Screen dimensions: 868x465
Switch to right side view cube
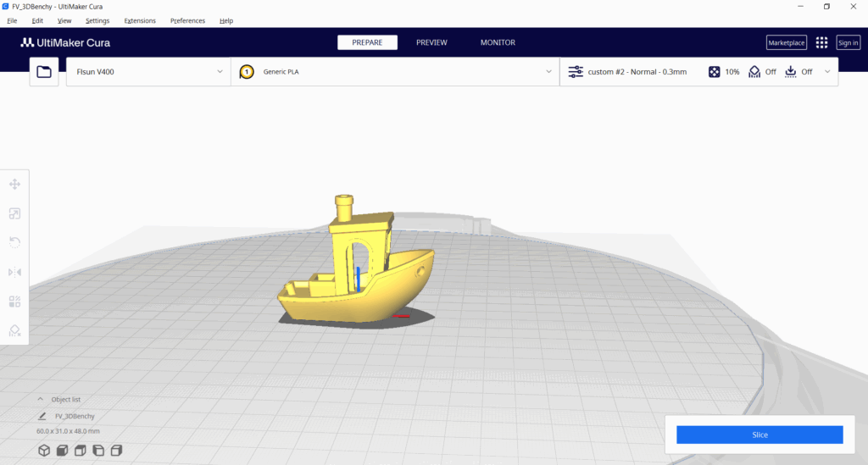116,451
